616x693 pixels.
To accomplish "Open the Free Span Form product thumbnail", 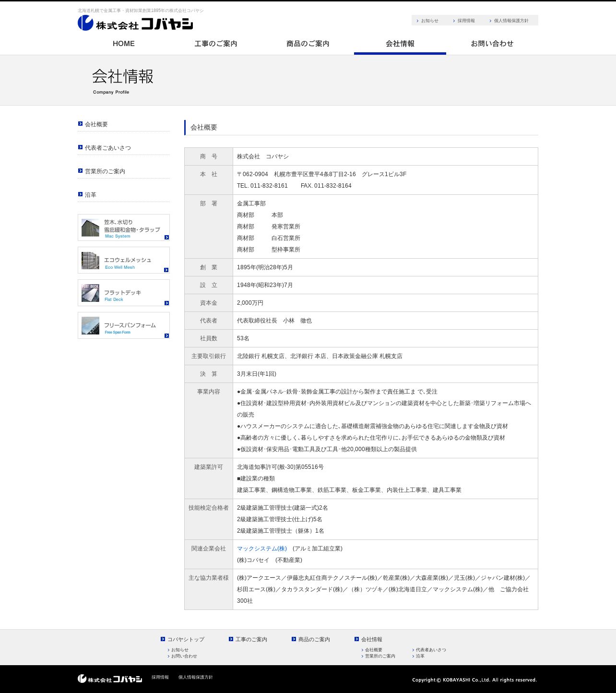I will (x=90, y=326).
